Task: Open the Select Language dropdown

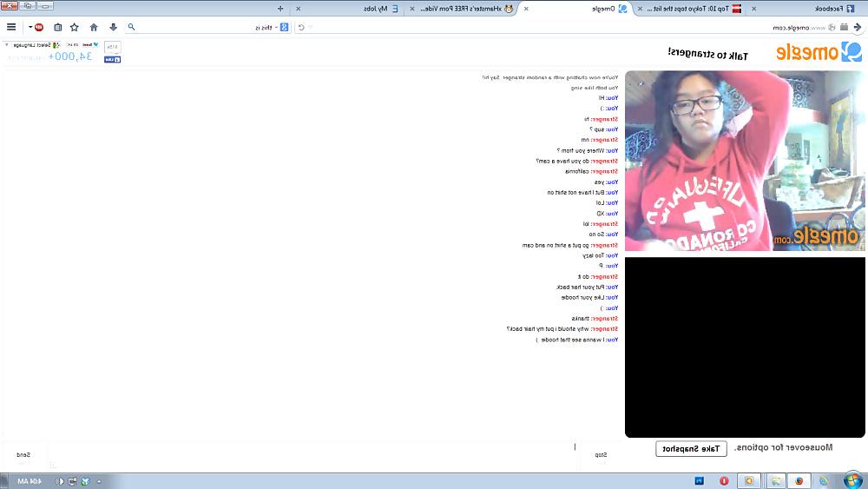Action: coord(31,45)
